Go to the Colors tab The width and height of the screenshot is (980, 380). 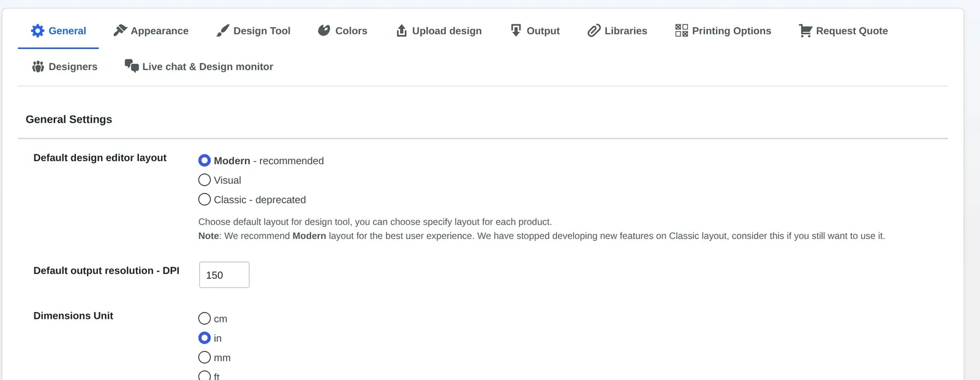342,31
